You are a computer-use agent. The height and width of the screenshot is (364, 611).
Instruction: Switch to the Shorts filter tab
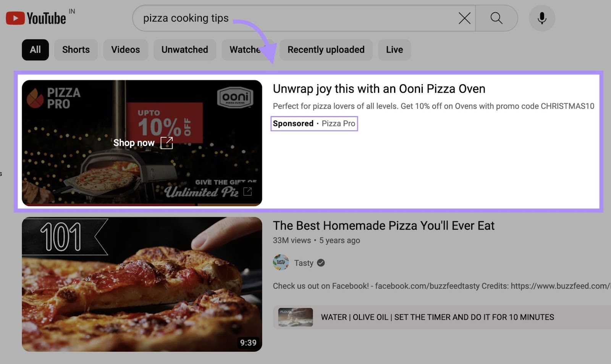tap(76, 50)
